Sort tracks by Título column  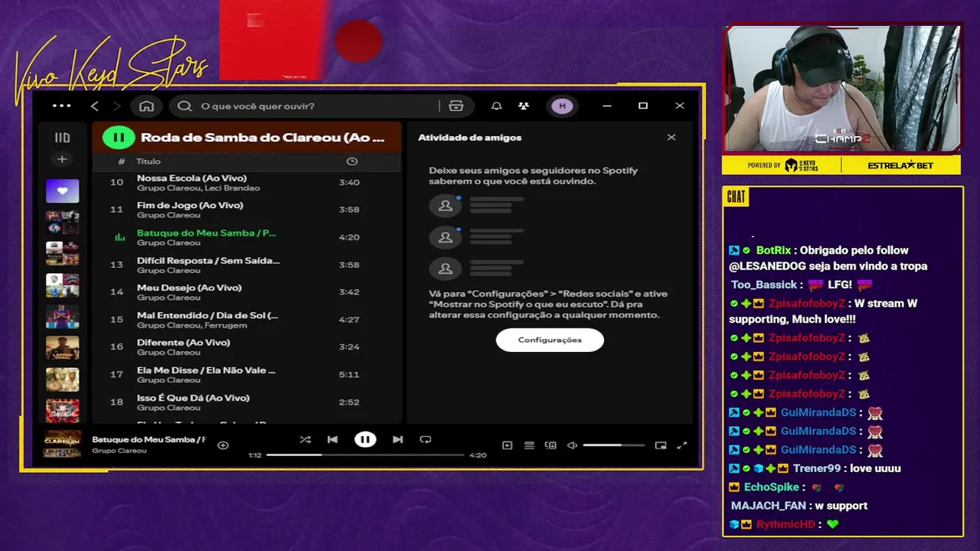point(149,161)
